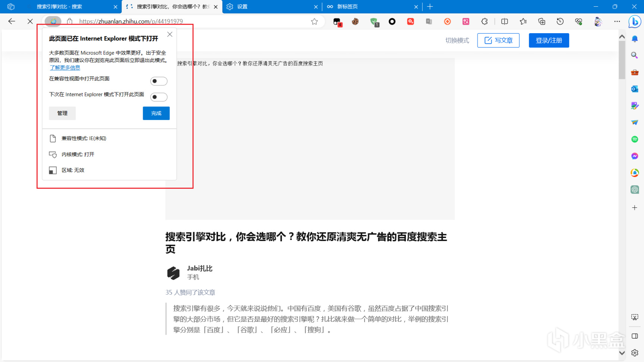Open the black ring extension icon
This screenshot has height=362, width=644.
pyautogui.click(x=392, y=22)
